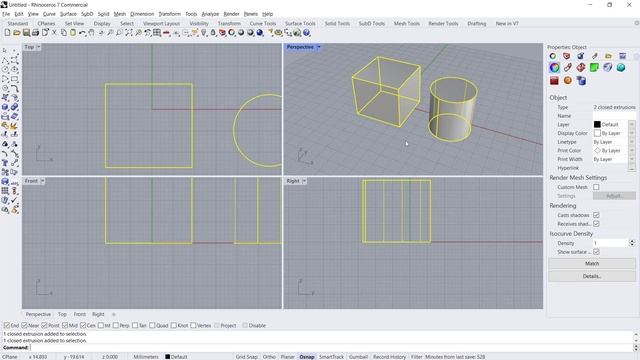The height and width of the screenshot is (360, 640).
Task: Click the Match button
Action: [592, 264]
